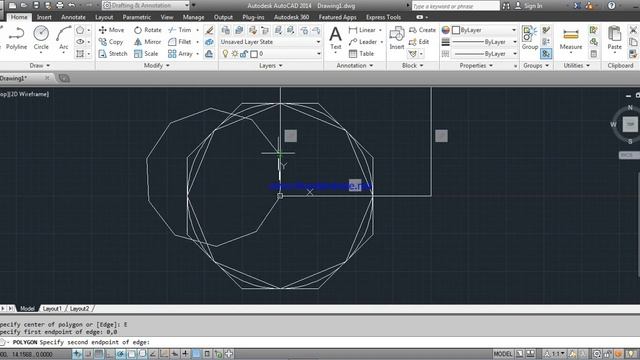This screenshot has width=640, height=360.
Task: Click the Paste clipboard icon
Action: 614,38
